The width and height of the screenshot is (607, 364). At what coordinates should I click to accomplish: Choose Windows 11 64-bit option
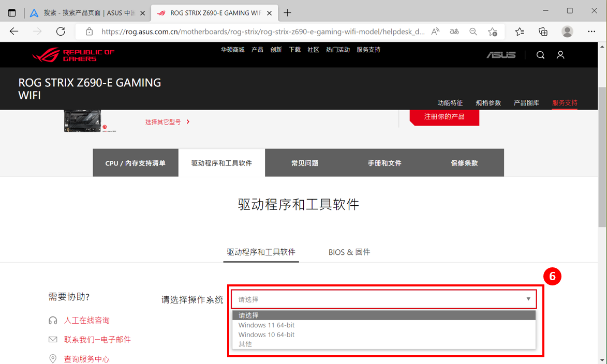pyautogui.click(x=383, y=325)
